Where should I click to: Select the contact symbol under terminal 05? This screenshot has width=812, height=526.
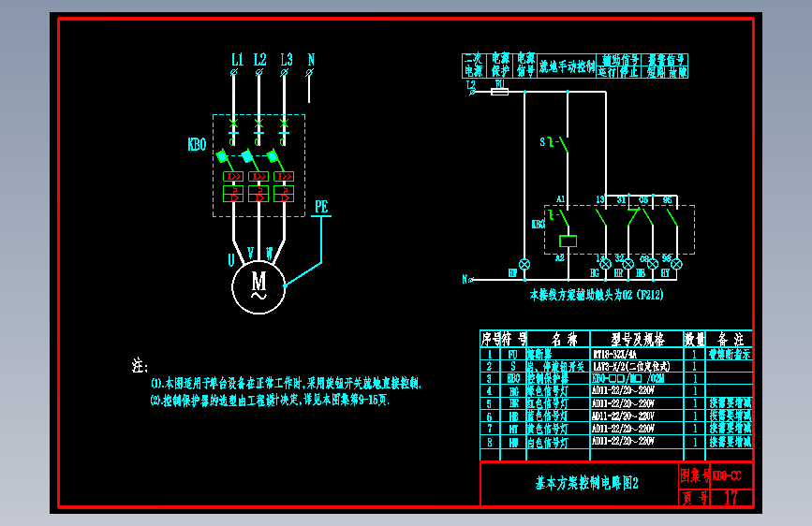point(648,217)
